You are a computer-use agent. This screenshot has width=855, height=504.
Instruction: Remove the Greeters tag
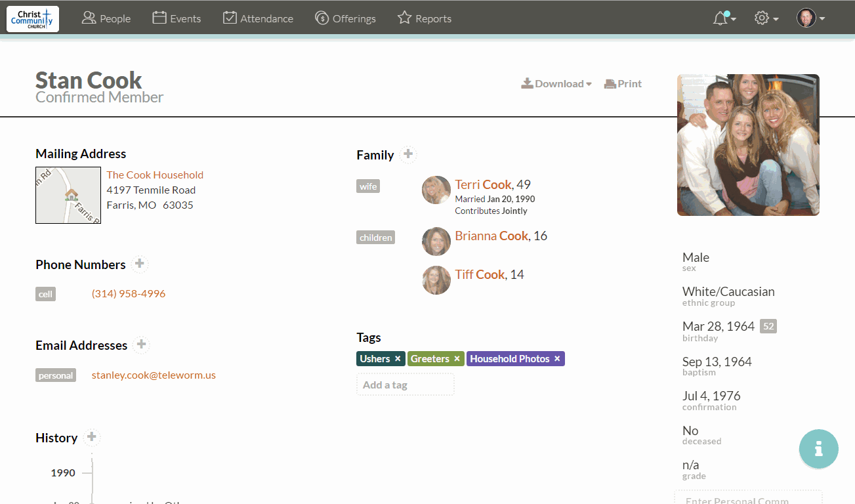click(457, 359)
